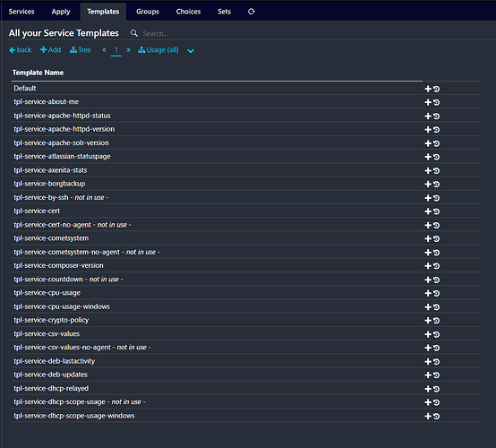
Task: Open history icon for tpl-service-about-me
Action: click(437, 102)
